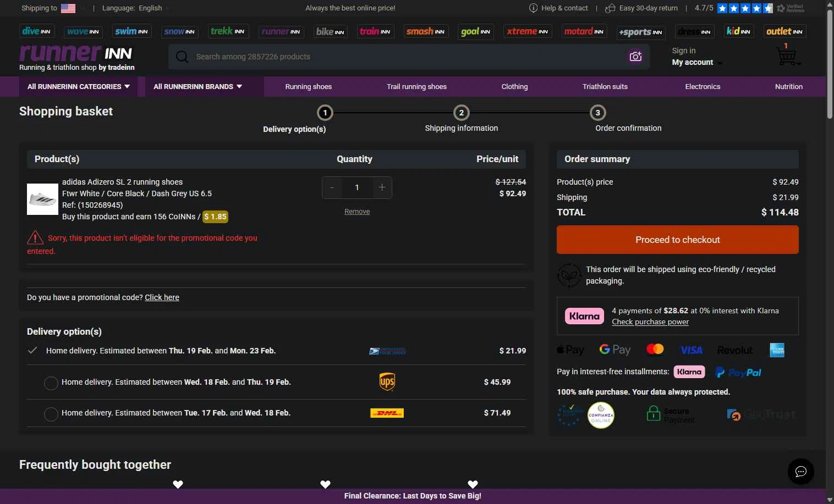Open the Language English dropdown
This screenshot has height=504, width=834.
136,8
